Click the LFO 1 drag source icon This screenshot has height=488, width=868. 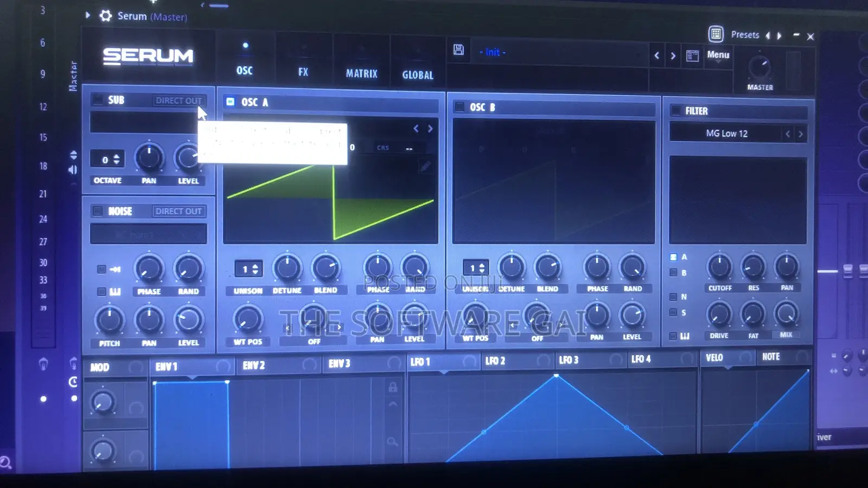469,361
